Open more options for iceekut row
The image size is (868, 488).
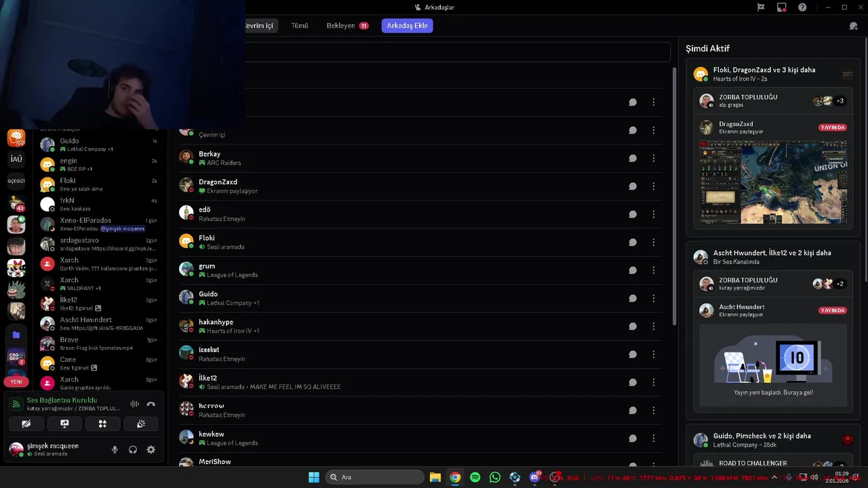coord(654,354)
